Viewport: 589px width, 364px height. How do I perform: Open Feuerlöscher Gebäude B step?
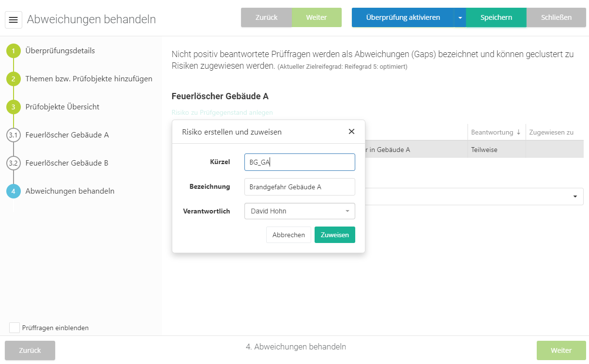(67, 163)
